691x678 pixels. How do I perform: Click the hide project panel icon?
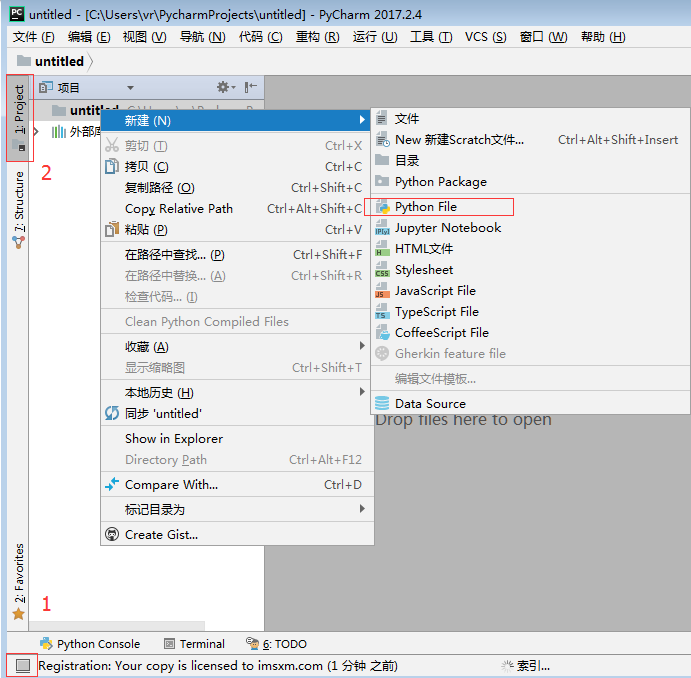point(250,87)
